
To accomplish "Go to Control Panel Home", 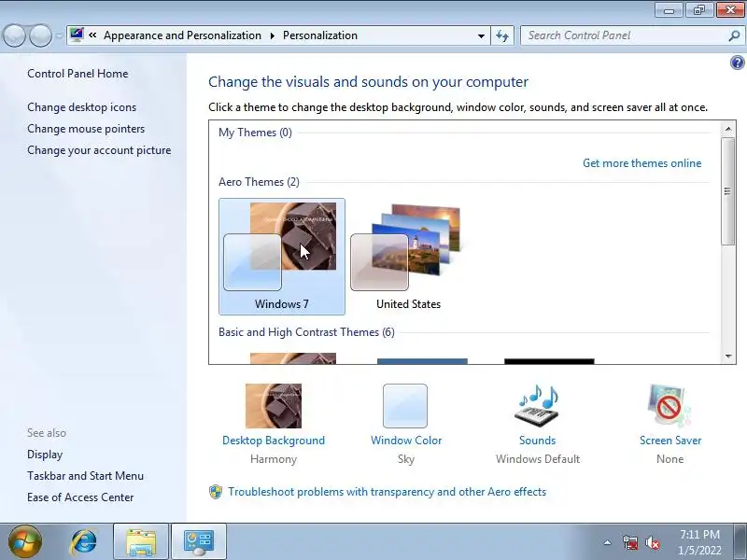I will [78, 74].
